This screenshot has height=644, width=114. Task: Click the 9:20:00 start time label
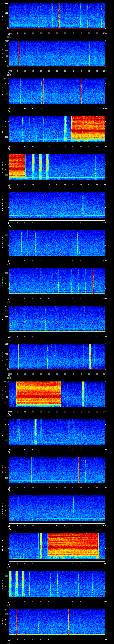[9, 184]
